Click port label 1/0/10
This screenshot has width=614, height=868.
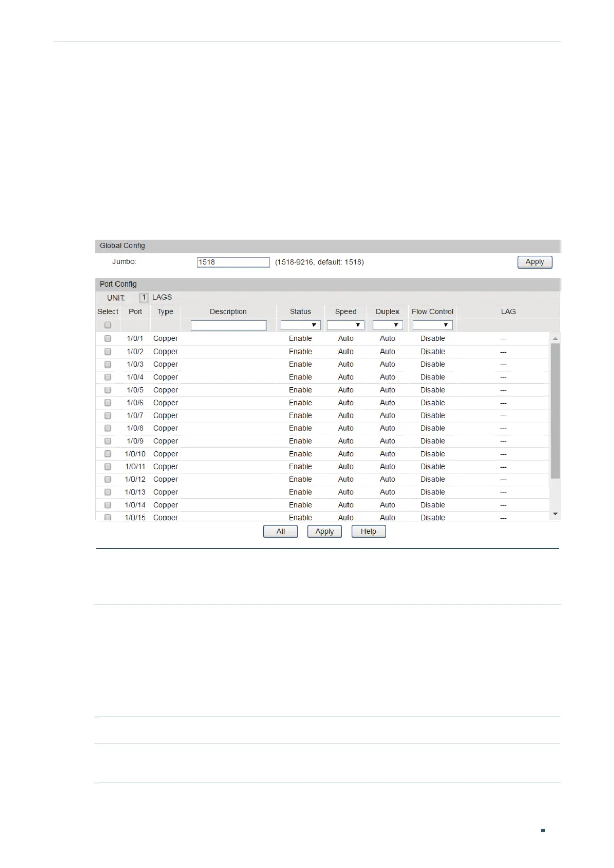(x=135, y=454)
